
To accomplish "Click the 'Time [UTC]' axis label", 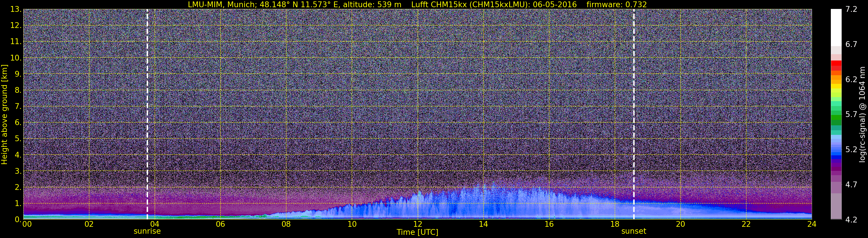I will coord(417,232).
